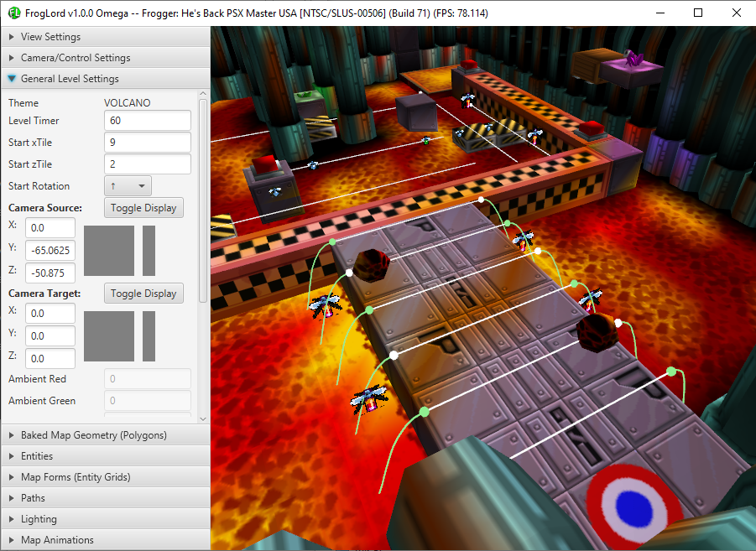Expand the Entities section
The image size is (756, 551).
[106, 456]
